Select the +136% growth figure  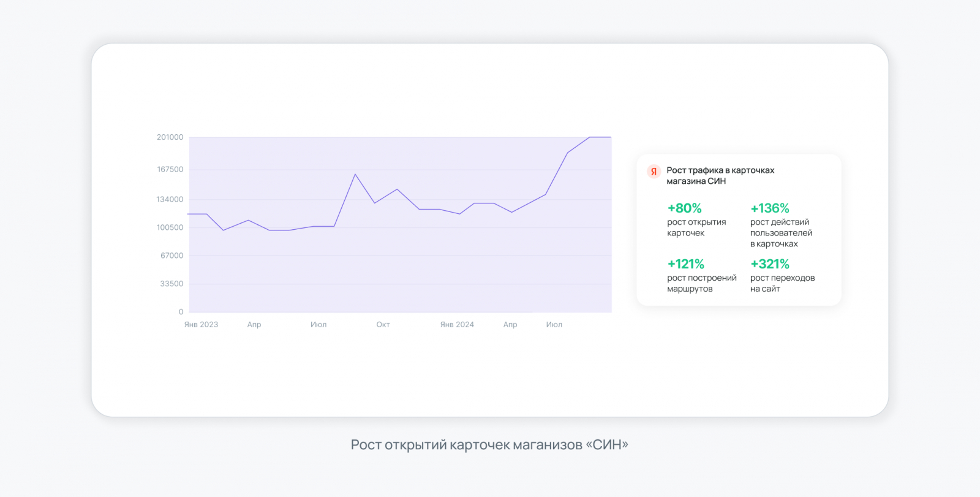click(770, 208)
